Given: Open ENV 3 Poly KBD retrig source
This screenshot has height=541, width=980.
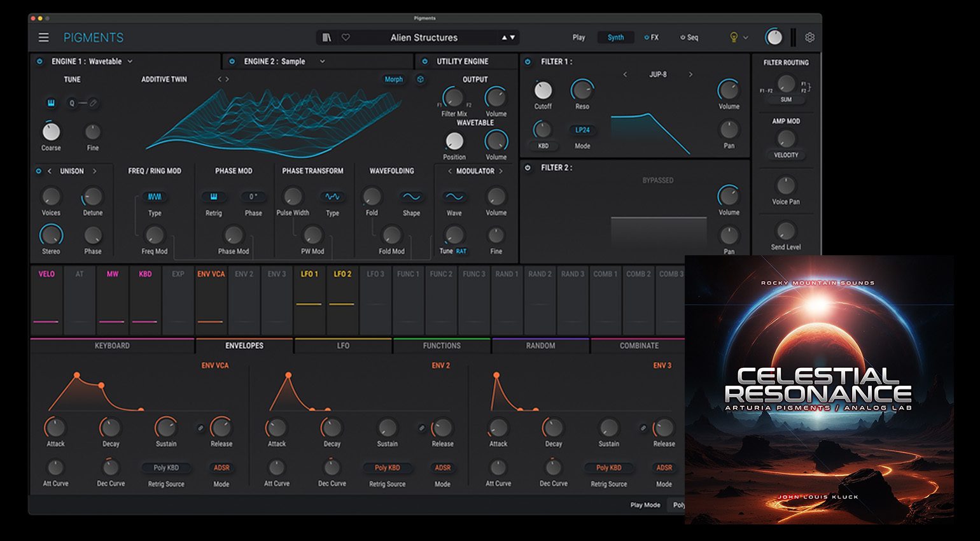Looking at the screenshot, I should (608, 468).
